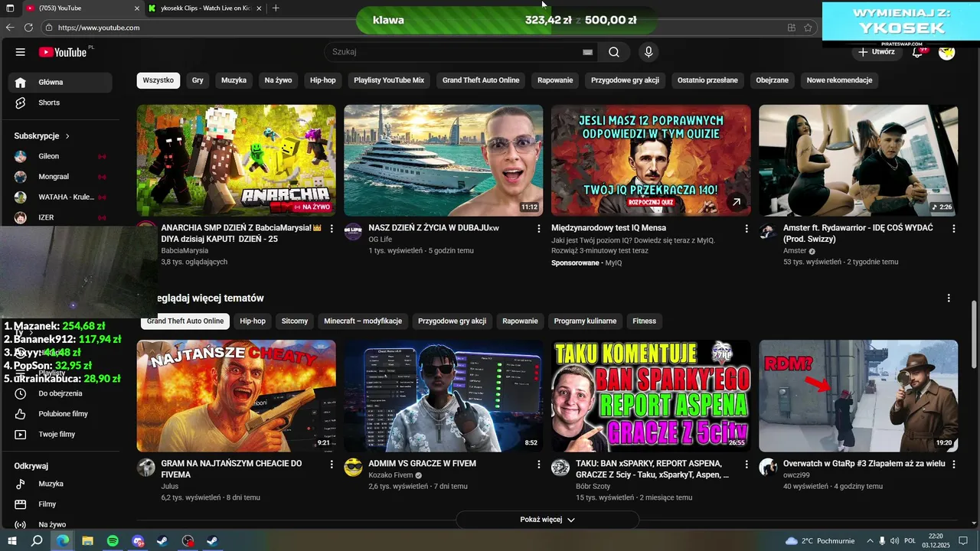Click the browser address bar URL
This screenshot has width=980, height=551.
click(99, 28)
